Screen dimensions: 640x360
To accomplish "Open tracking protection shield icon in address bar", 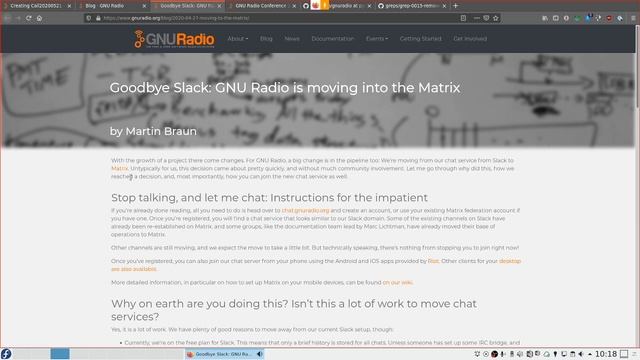I will pyautogui.click(x=89, y=18).
